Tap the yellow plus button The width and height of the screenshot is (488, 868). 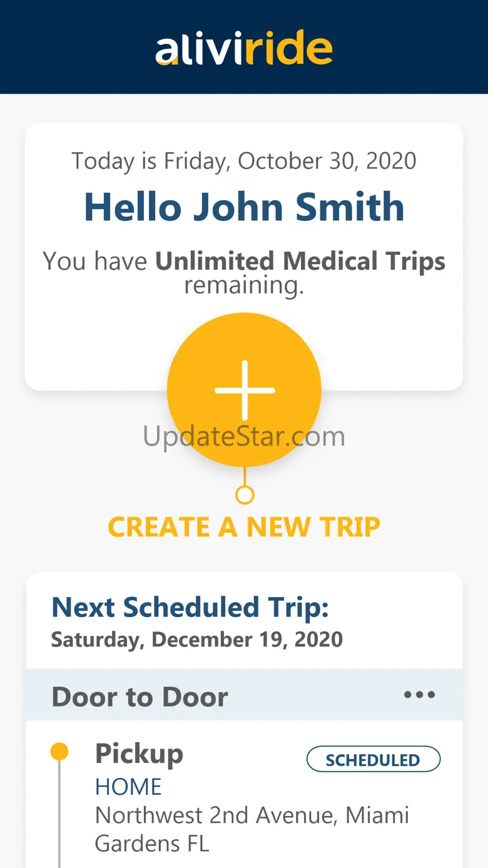(244, 390)
